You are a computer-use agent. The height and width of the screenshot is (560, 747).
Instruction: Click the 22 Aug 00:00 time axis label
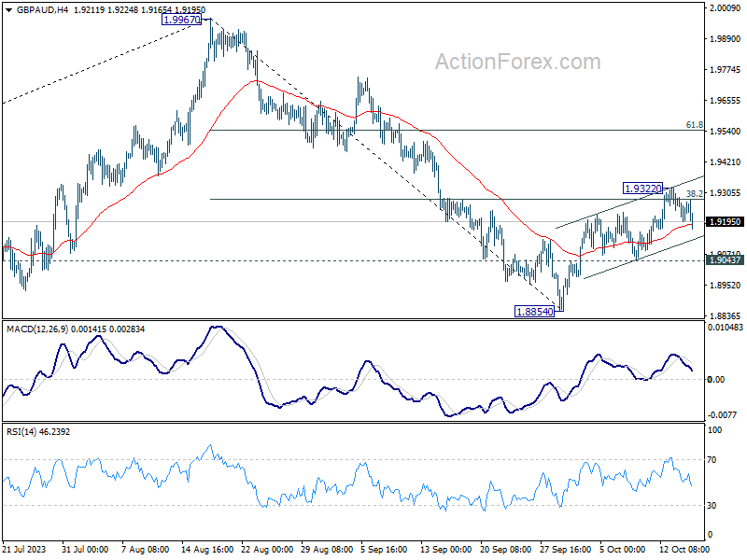coord(267,549)
